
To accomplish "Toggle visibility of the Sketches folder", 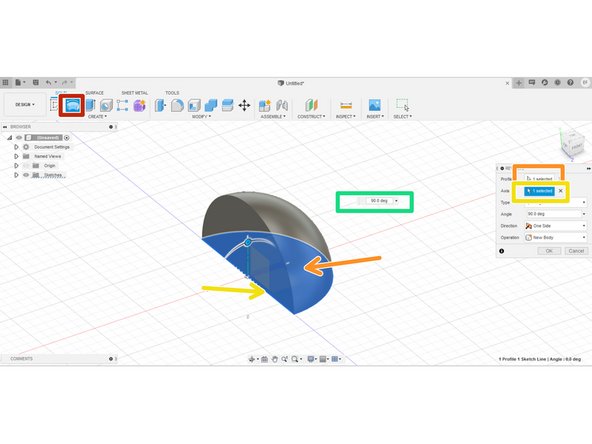I will (26, 175).
